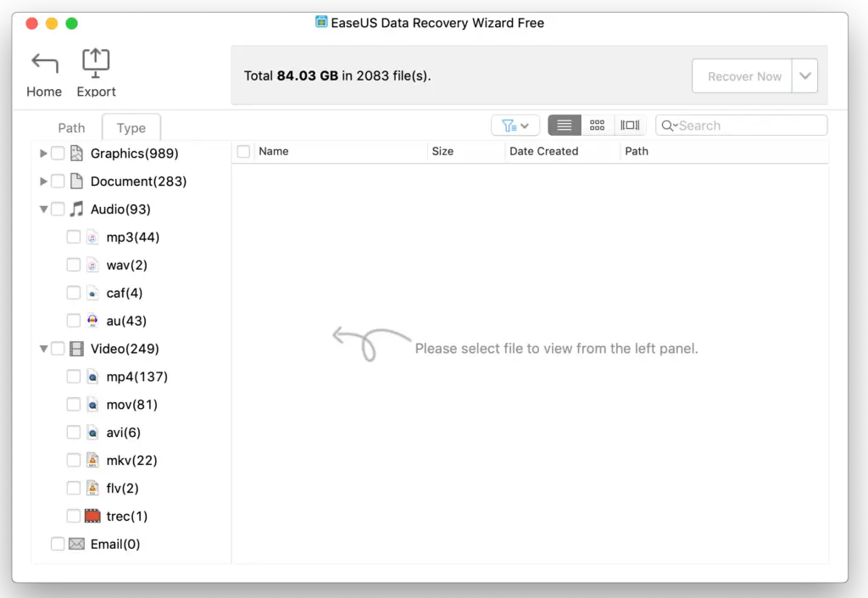The height and width of the screenshot is (598, 868).
Task: Expand the Graphics category triangle
Action: point(43,154)
